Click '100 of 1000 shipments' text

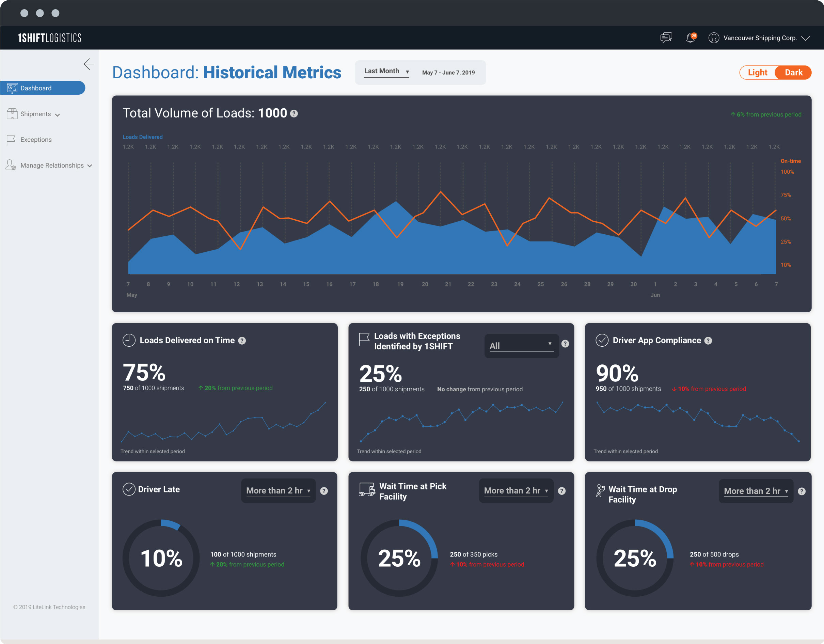[x=243, y=554]
